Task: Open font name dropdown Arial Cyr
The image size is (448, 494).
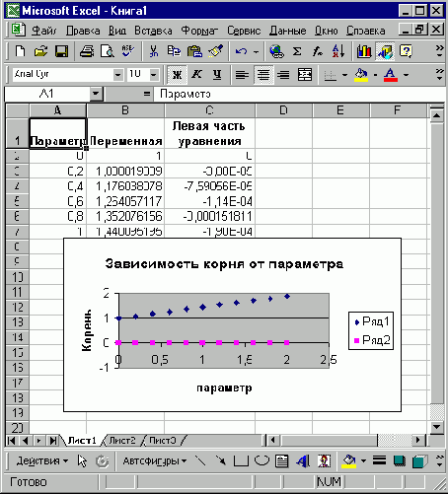Action: click(117, 75)
